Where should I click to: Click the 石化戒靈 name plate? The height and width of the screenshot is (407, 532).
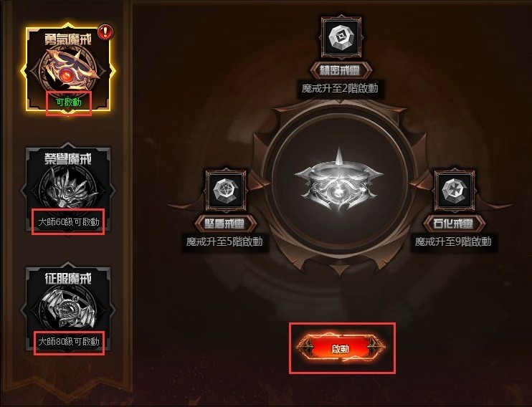pos(455,224)
